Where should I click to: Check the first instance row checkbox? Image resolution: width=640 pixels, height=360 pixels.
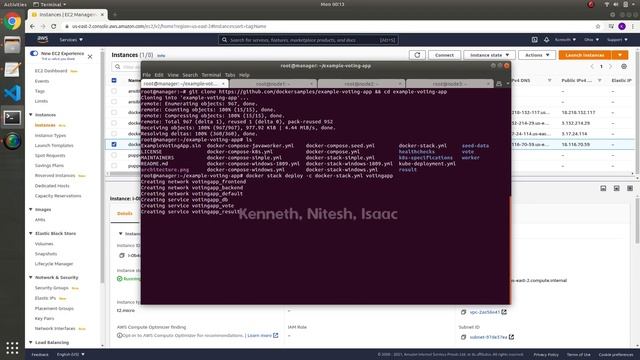[x=114, y=91]
